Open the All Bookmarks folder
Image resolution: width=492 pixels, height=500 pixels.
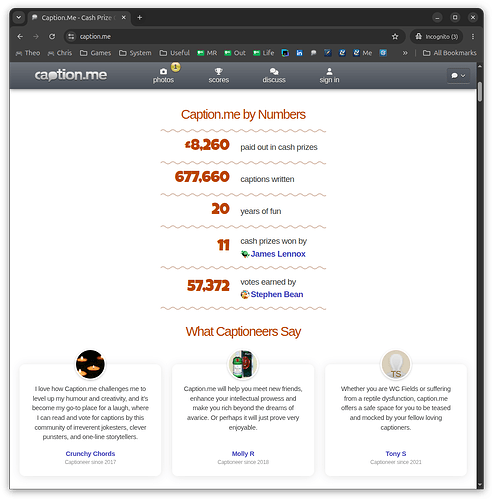coord(450,53)
